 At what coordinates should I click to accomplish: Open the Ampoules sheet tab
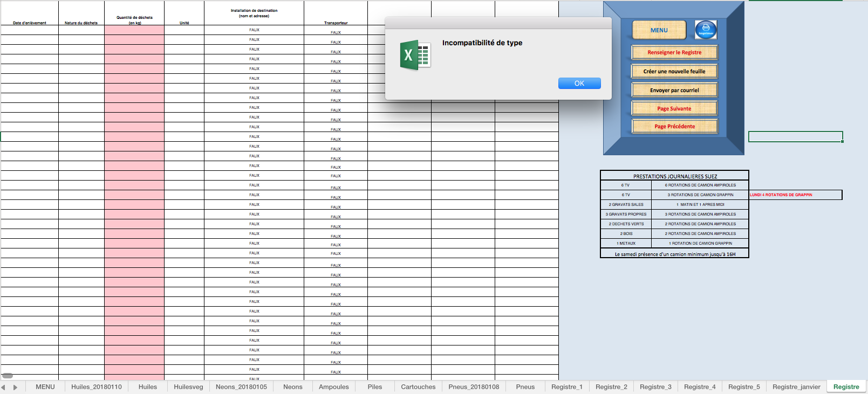pyautogui.click(x=334, y=387)
